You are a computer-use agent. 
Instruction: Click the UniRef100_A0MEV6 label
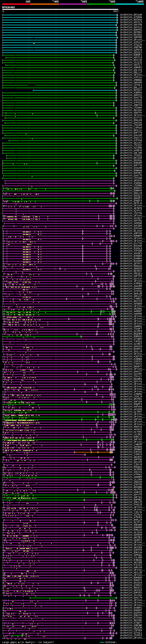pos(131,151)
